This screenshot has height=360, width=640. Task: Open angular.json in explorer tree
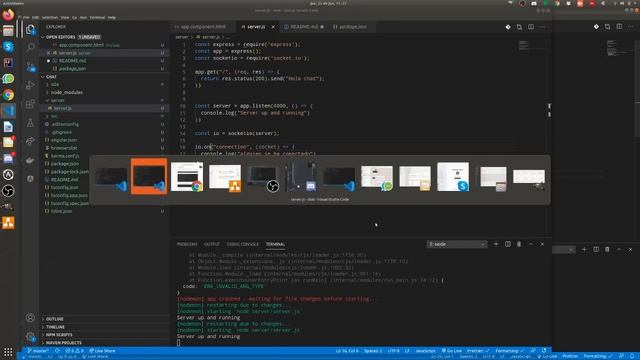tap(64, 140)
